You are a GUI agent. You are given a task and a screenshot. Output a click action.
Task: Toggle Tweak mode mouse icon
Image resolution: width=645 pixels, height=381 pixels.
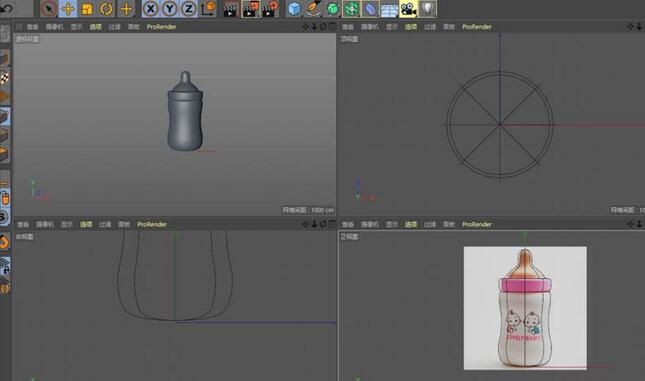(x=5, y=198)
